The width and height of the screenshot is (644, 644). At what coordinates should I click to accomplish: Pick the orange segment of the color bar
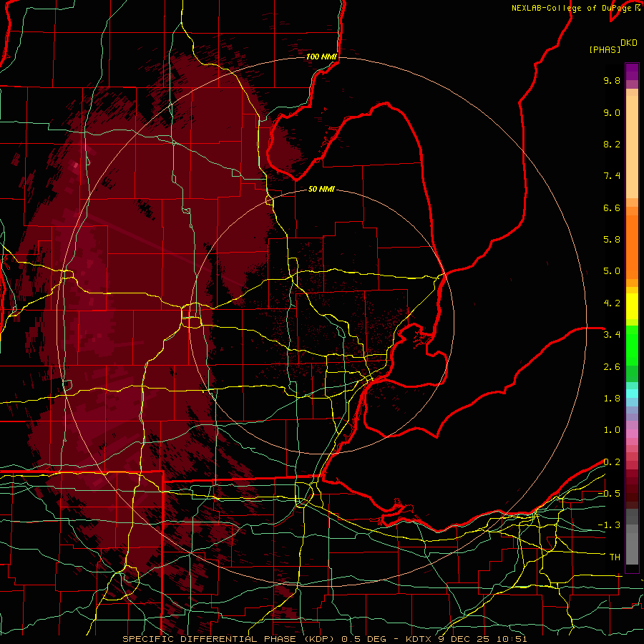click(632, 246)
